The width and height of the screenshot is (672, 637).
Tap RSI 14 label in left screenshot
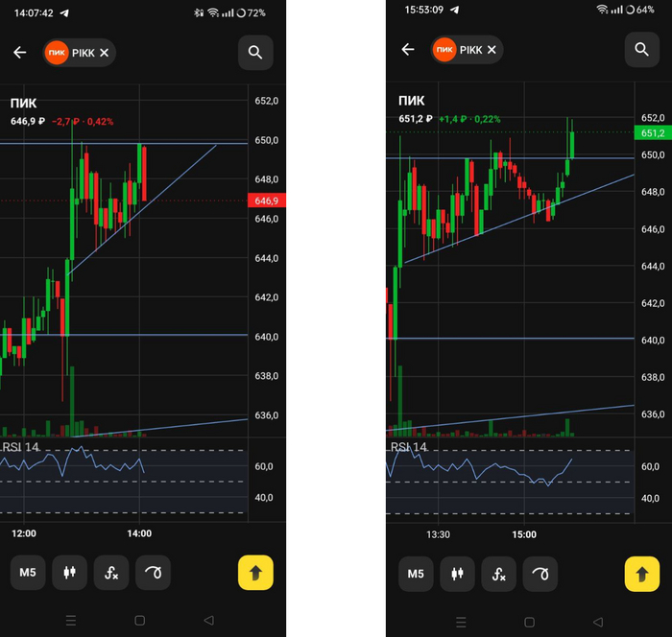20,447
